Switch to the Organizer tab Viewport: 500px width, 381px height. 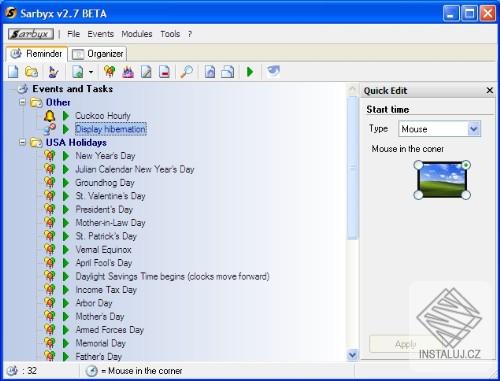(x=98, y=54)
